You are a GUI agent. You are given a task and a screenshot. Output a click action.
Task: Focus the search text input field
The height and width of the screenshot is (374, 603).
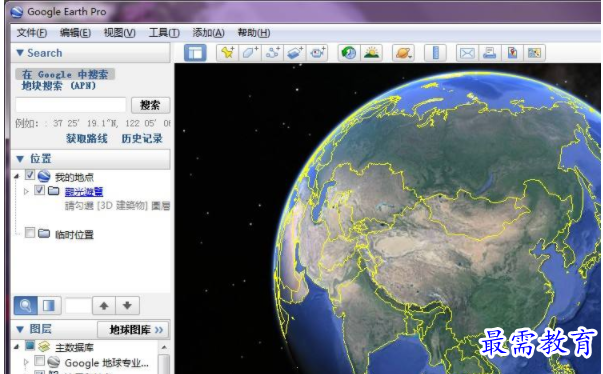coord(71,105)
